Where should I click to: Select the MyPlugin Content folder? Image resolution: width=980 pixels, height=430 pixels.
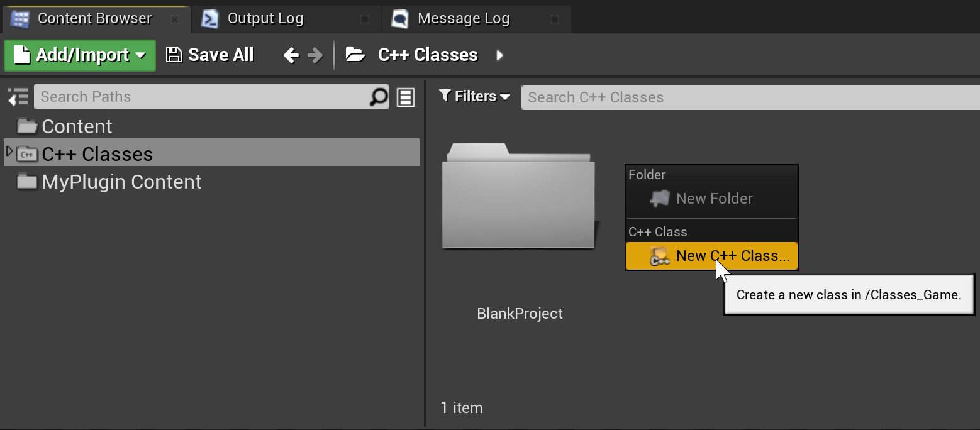click(121, 182)
